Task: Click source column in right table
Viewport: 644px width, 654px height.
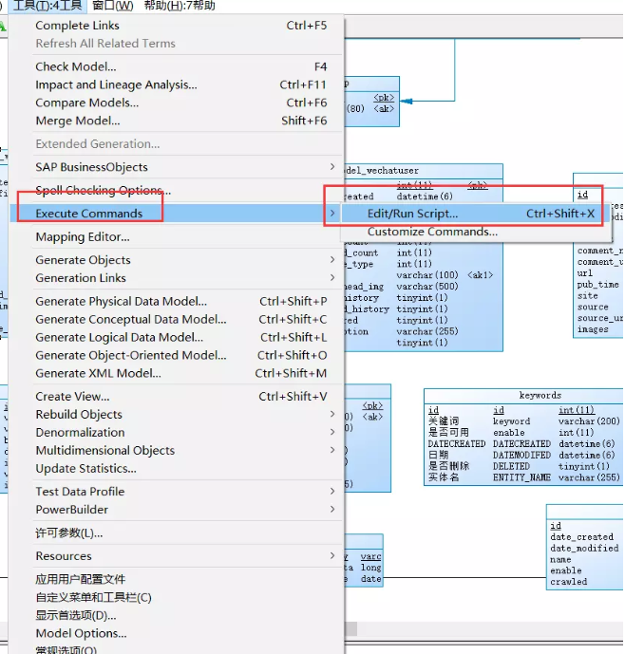Action: point(593,307)
